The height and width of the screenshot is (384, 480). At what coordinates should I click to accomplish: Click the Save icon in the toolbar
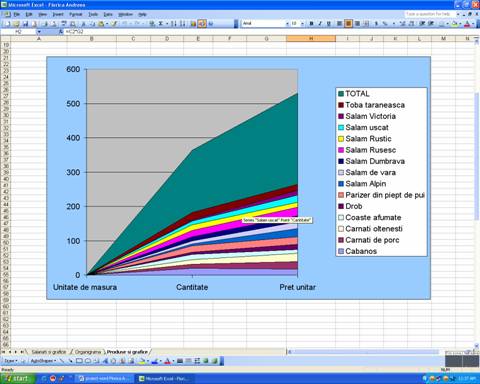25,24
